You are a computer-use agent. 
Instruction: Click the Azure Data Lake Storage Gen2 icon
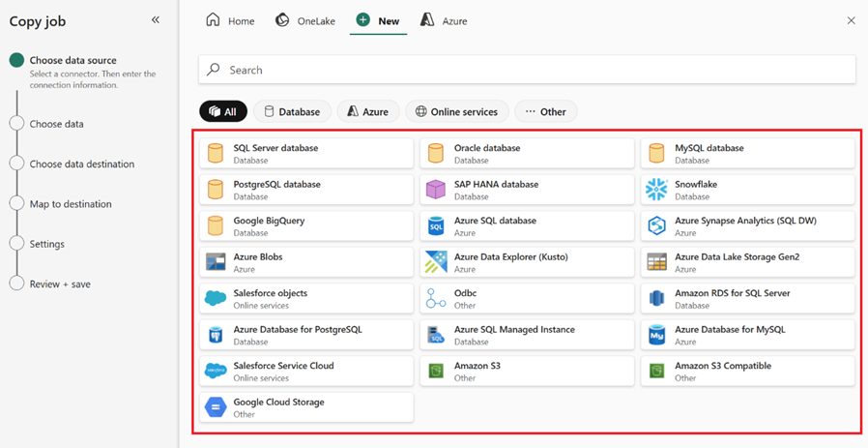(x=656, y=262)
